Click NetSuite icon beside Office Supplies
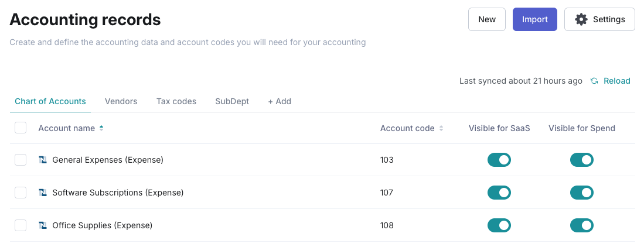 click(43, 225)
